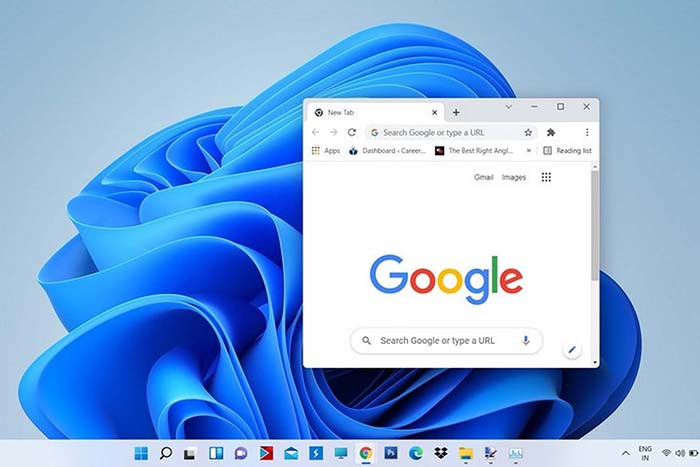Go forward using the forward arrow
The height and width of the screenshot is (467, 700).
point(333,132)
